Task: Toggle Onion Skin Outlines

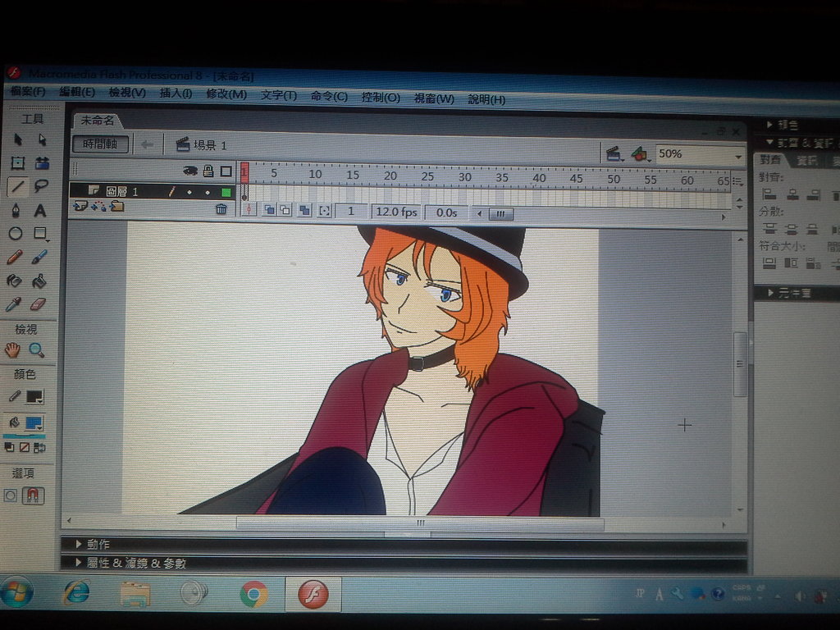Action: 285,211
